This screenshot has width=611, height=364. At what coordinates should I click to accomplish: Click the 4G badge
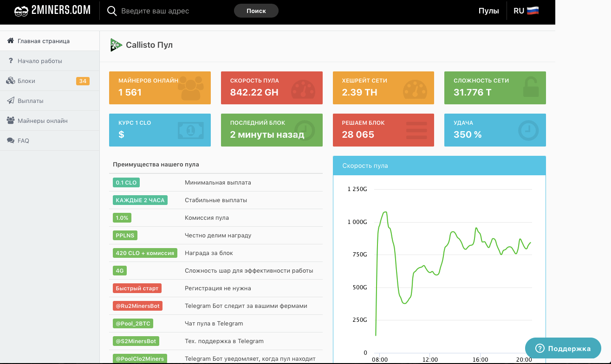click(x=120, y=271)
